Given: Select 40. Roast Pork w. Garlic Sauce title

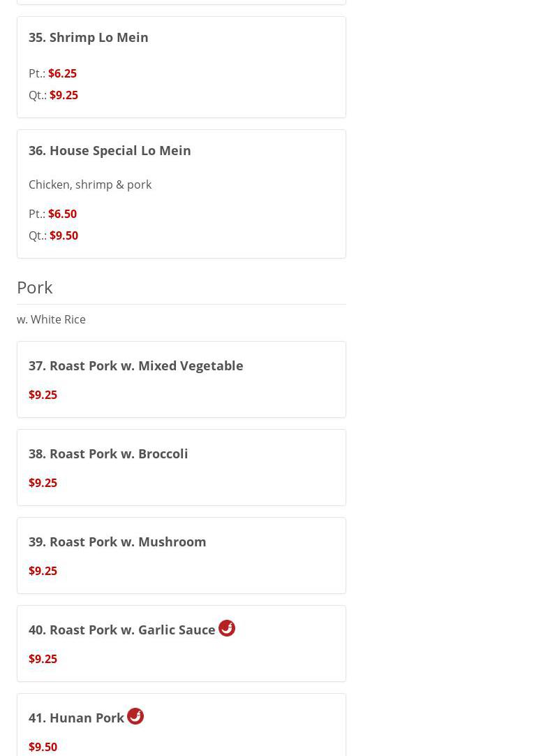Looking at the screenshot, I should (x=122, y=630).
